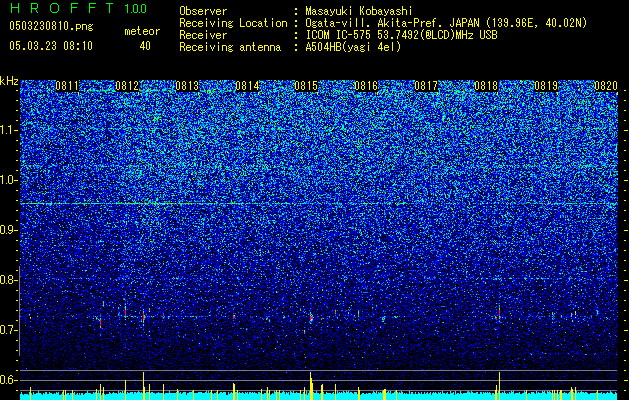This screenshot has width=629, height=400.
Task: Click the 0818 time marker
Action: coord(486,86)
